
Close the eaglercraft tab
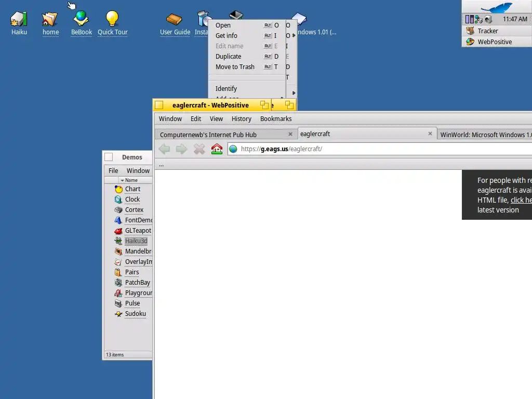(x=430, y=134)
